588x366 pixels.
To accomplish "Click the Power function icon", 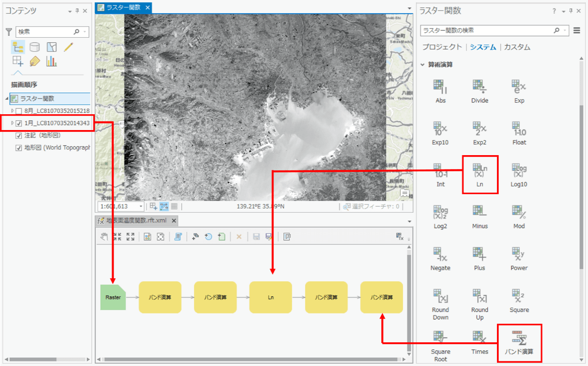I will point(519,255).
